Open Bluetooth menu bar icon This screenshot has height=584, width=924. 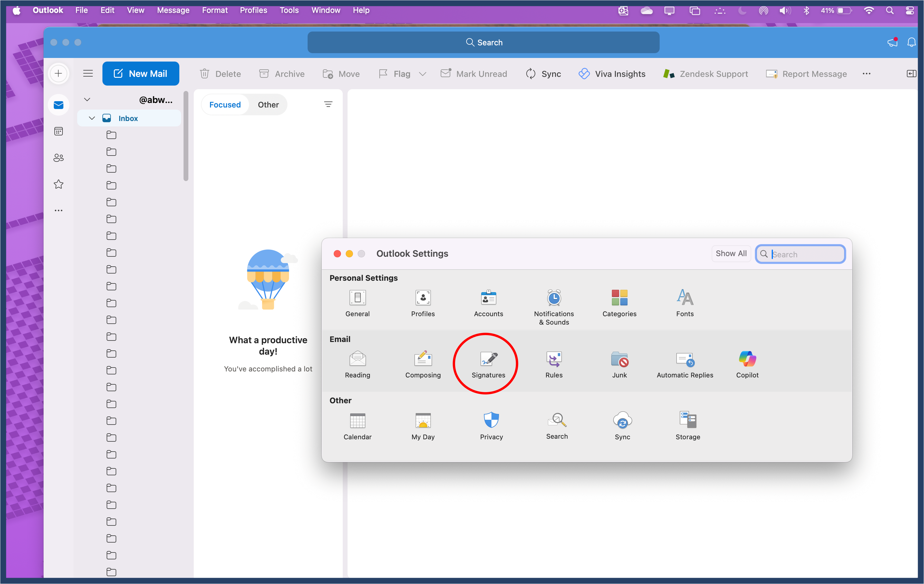pyautogui.click(x=806, y=10)
